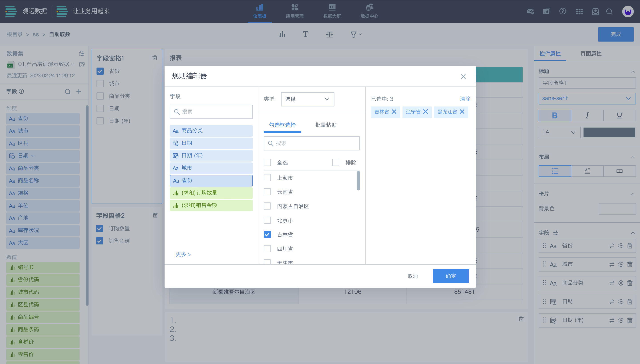Click the 清除 link
Viewport: 640px width, 364px height.
pyautogui.click(x=465, y=99)
